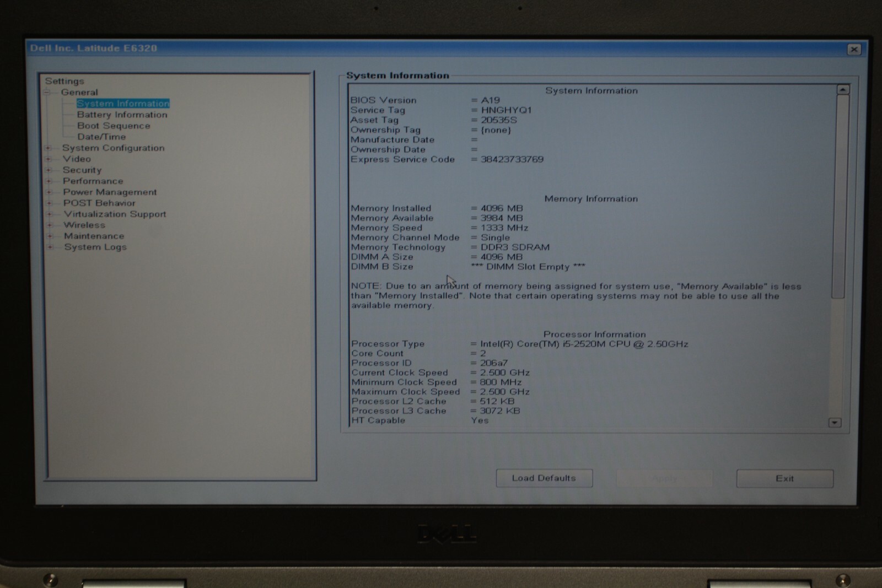Expand the Video settings node

[x=48, y=159]
